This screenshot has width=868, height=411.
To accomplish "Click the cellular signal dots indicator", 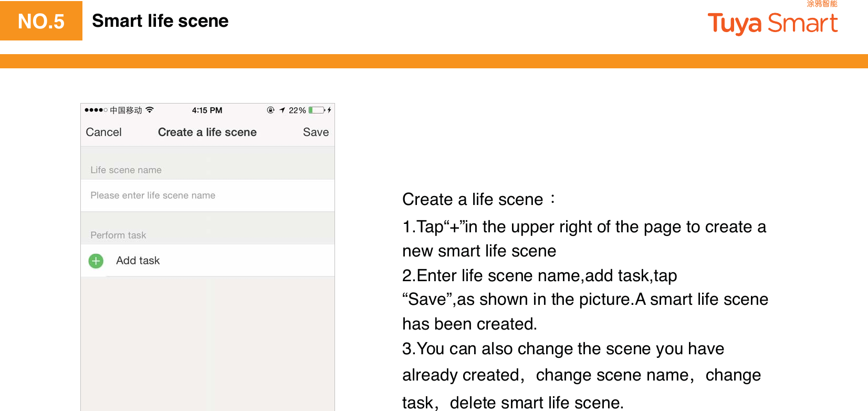I will click(96, 110).
